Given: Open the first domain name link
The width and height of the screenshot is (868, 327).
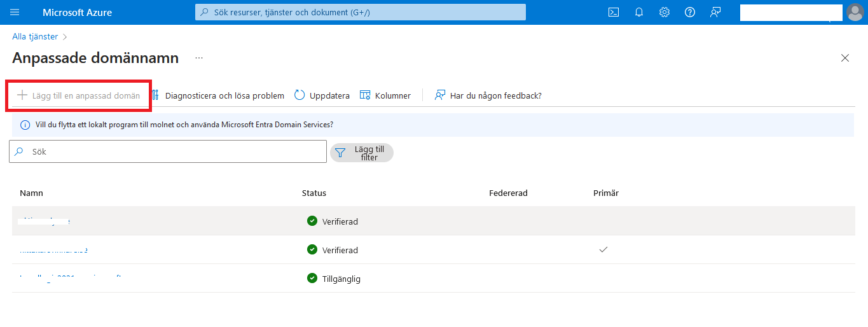Looking at the screenshot, I should (x=45, y=221).
